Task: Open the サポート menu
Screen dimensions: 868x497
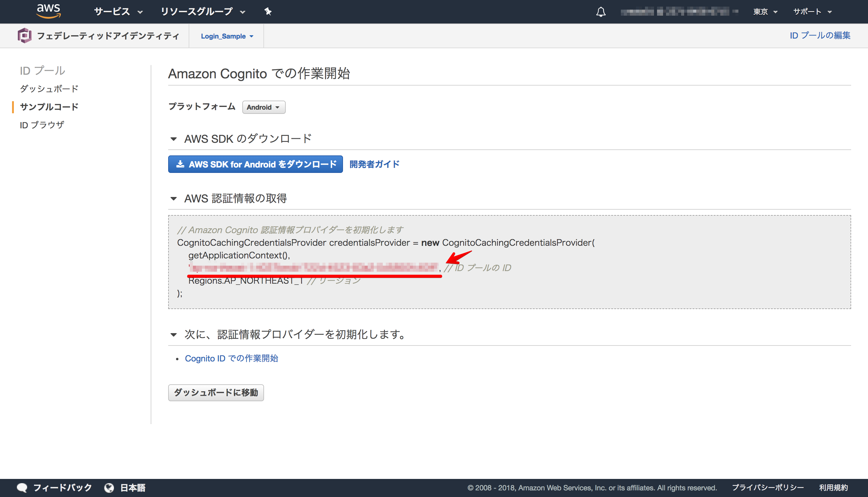Action: pyautogui.click(x=812, y=12)
